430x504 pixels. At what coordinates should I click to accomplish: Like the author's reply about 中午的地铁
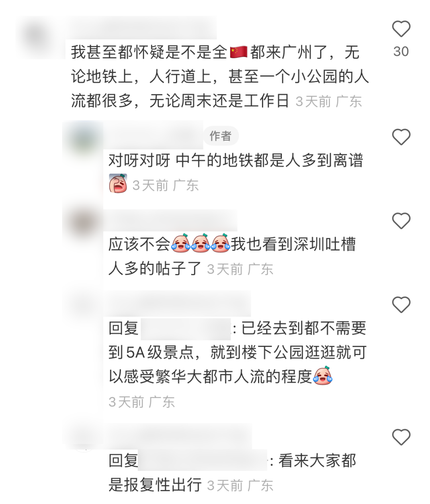click(401, 137)
